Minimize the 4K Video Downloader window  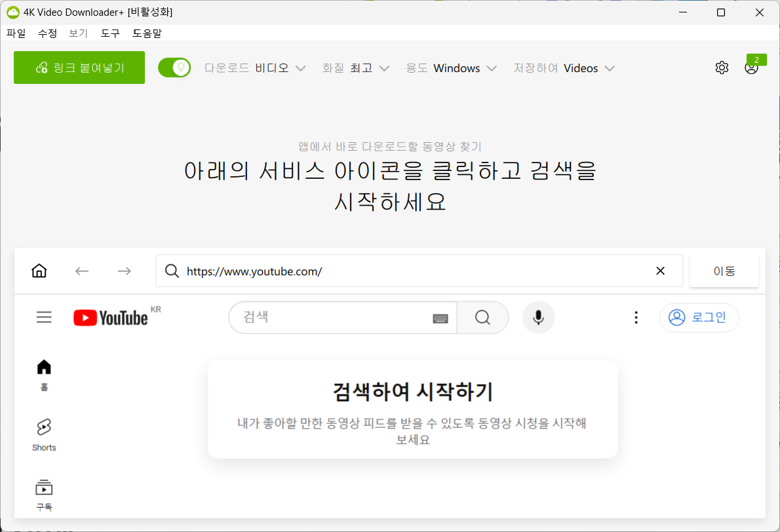pyautogui.click(x=683, y=12)
